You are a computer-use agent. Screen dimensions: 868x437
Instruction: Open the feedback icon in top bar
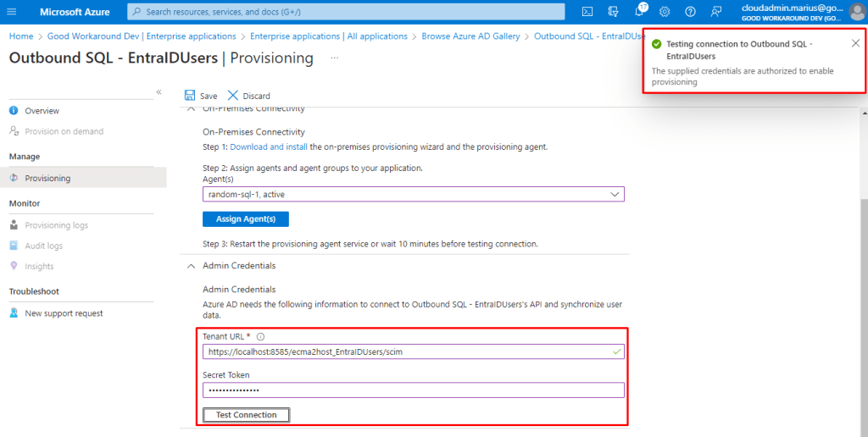click(x=716, y=12)
